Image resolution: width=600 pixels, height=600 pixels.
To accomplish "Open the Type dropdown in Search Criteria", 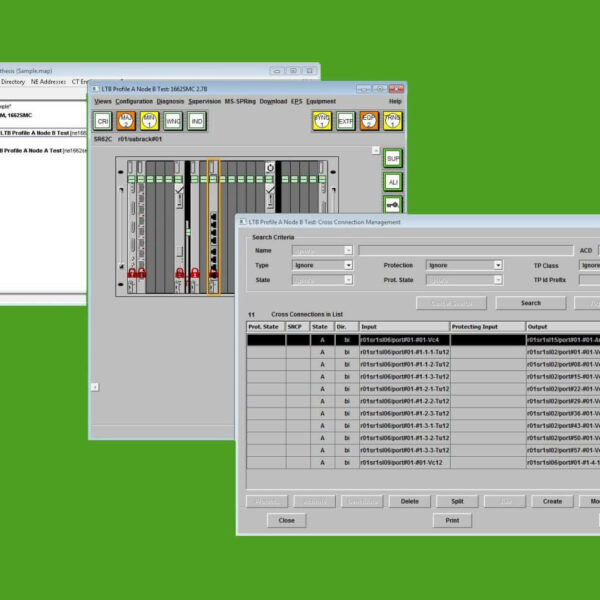I will (322, 265).
